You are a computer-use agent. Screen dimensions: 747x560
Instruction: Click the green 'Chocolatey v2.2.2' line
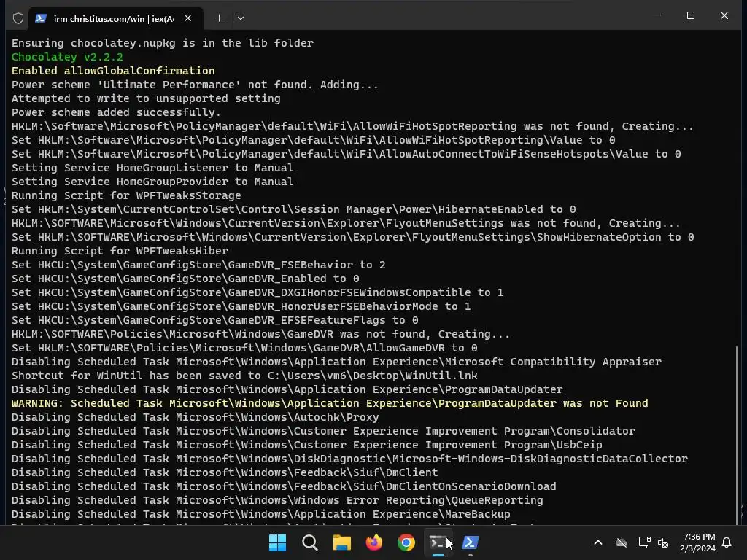click(x=67, y=57)
